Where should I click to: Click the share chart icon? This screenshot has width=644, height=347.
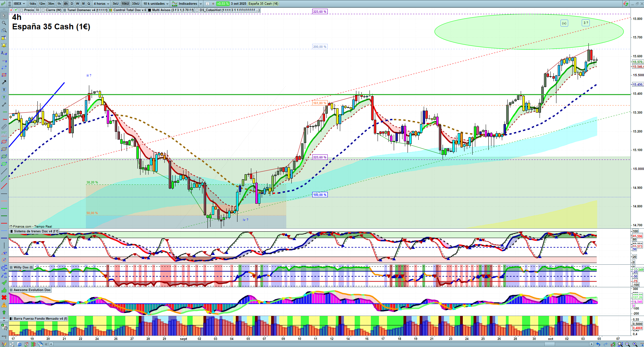[x=12, y=344]
